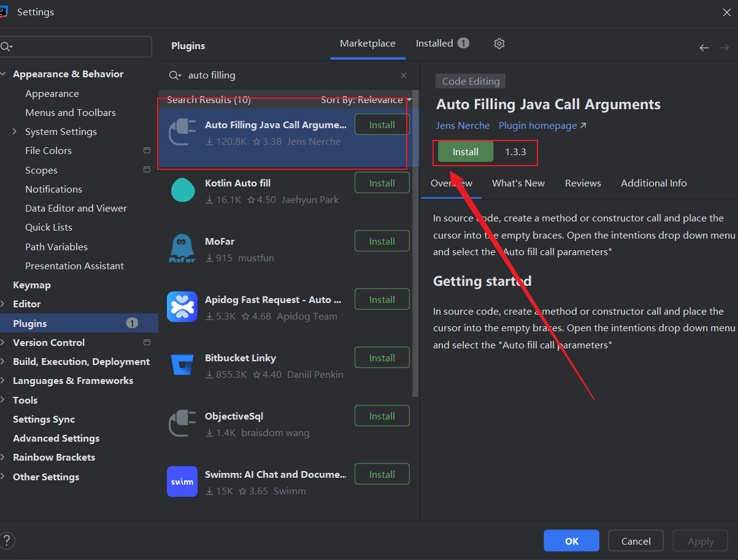Install the Auto Filling Java Call Arguments plugin
This screenshot has width=738, height=560.
tap(465, 152)
